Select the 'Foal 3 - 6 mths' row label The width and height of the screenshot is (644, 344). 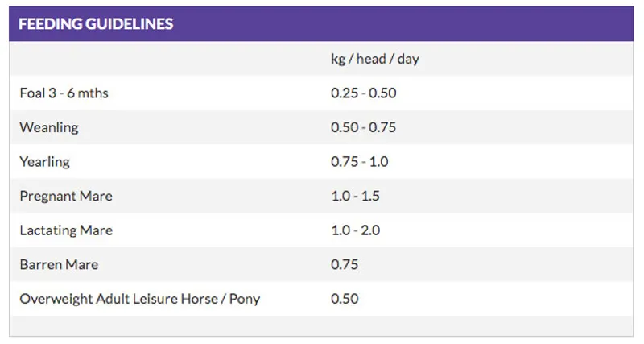pyautogui.click(x=64, y=93)
